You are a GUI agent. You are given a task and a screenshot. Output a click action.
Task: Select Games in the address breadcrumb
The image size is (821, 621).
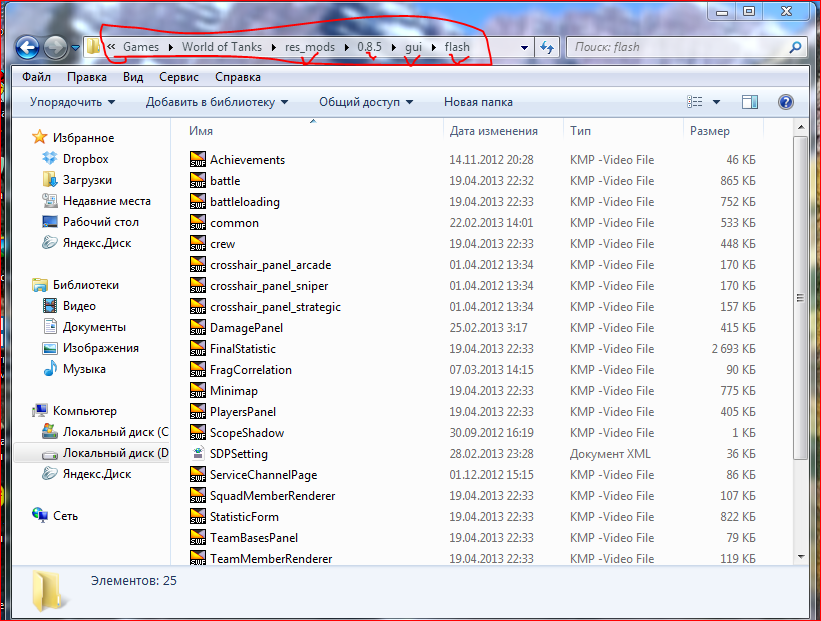141,47
